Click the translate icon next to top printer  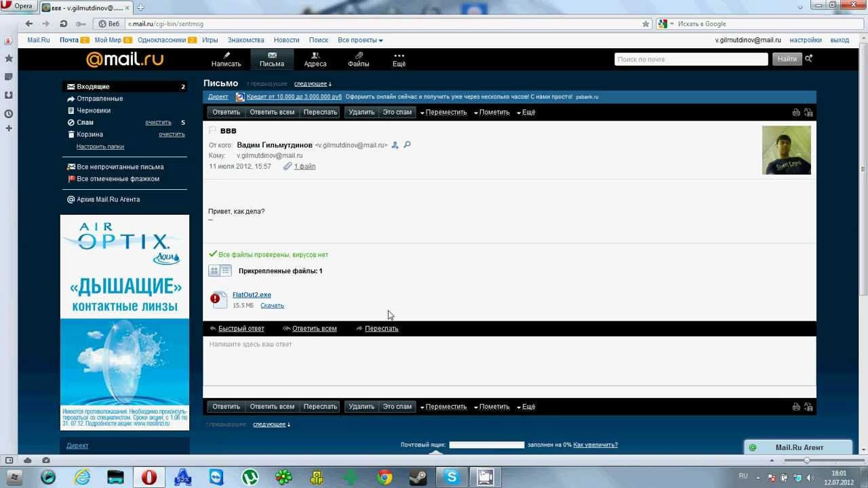pos(808,113)
